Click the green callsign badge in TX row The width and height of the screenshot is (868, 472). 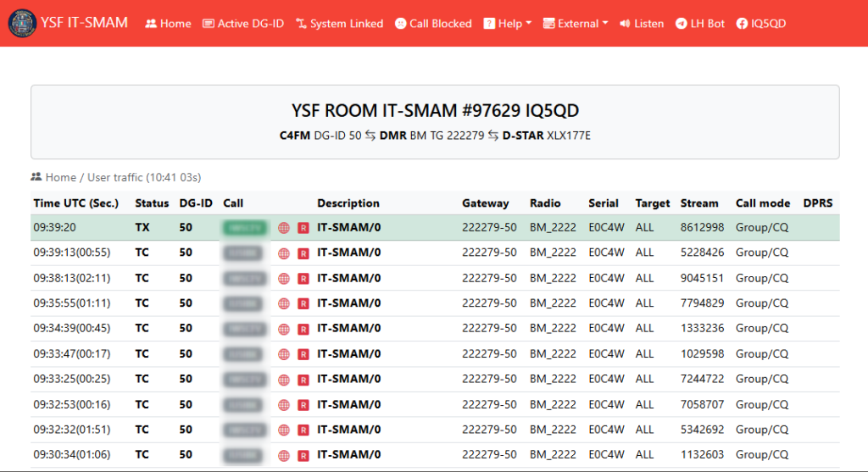click(245, 228)
